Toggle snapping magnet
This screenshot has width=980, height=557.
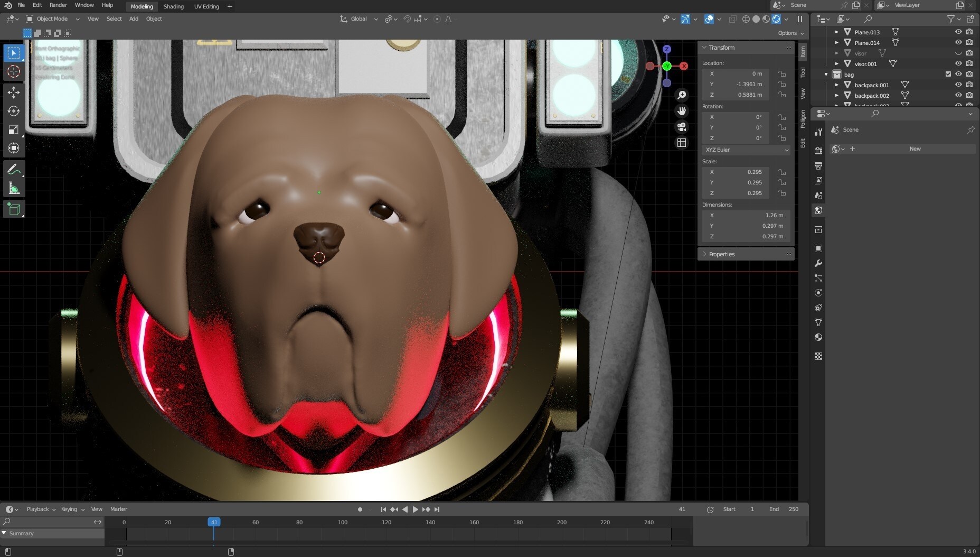tap(407, 19)
